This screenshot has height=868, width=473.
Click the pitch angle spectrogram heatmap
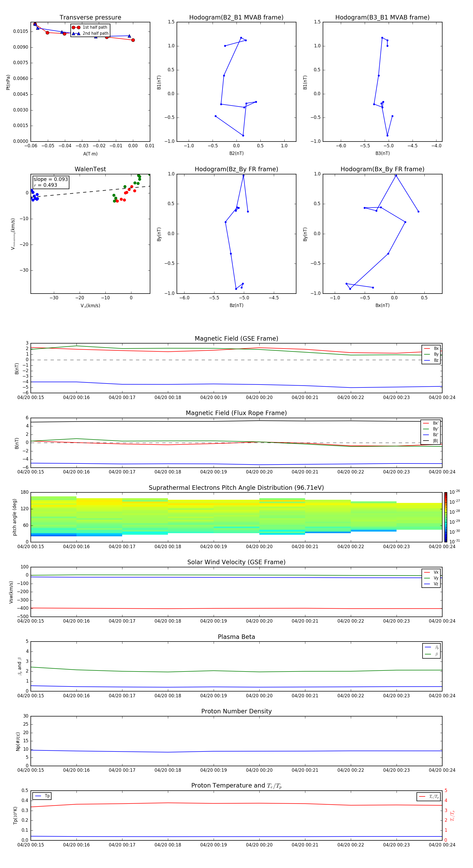tap(236, 517)
